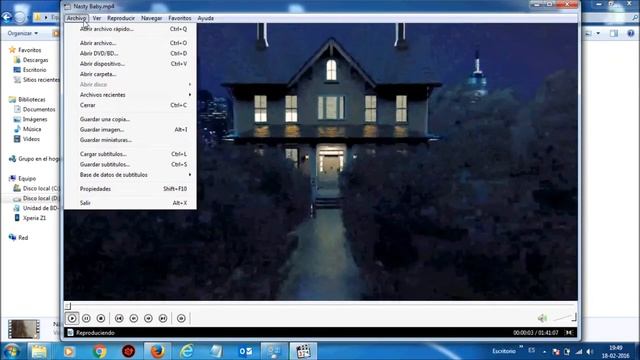
Task: Click the status bar icon beside time
Action: point(569,333)
